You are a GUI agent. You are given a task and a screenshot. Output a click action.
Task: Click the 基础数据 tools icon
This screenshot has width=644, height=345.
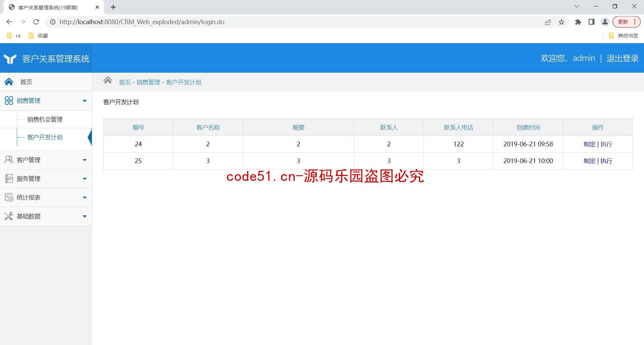pos(9,216)
